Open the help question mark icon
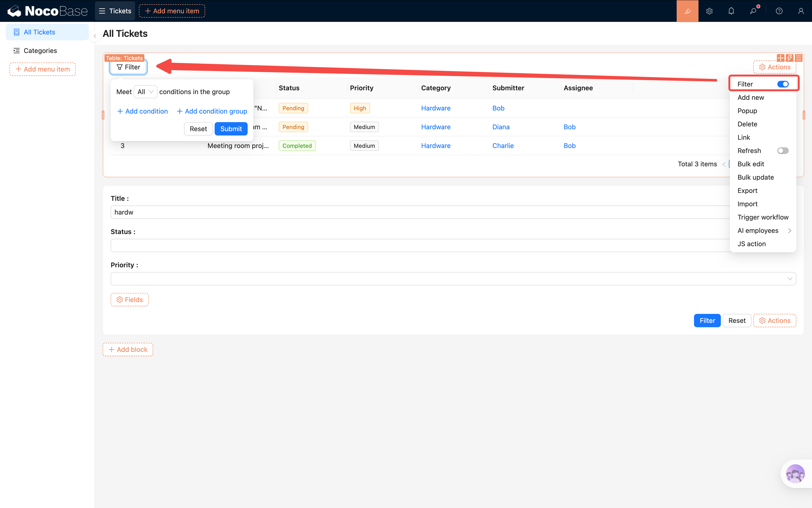This screenshot has width=812, height=508. tap(779, 11)
